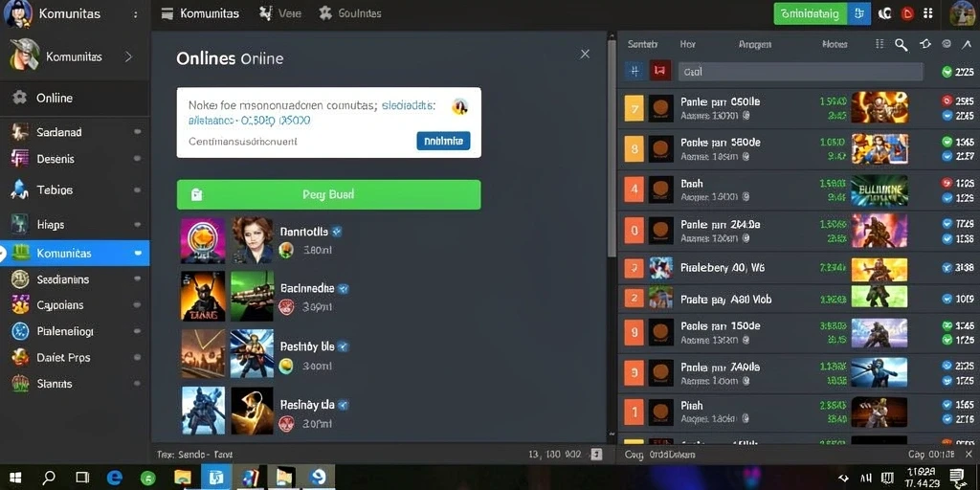Open the Aragen tab in right panel
Viewport: 980px width, 490px height.
(754, 44)
